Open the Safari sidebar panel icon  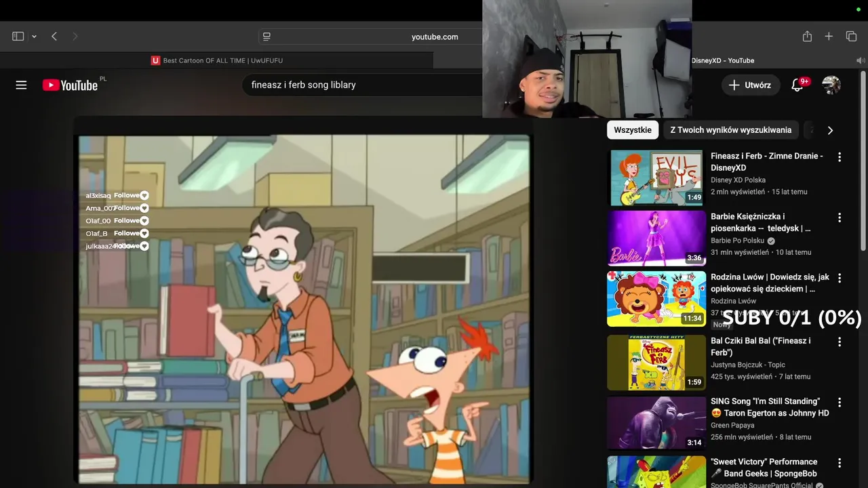pos(18,37)
